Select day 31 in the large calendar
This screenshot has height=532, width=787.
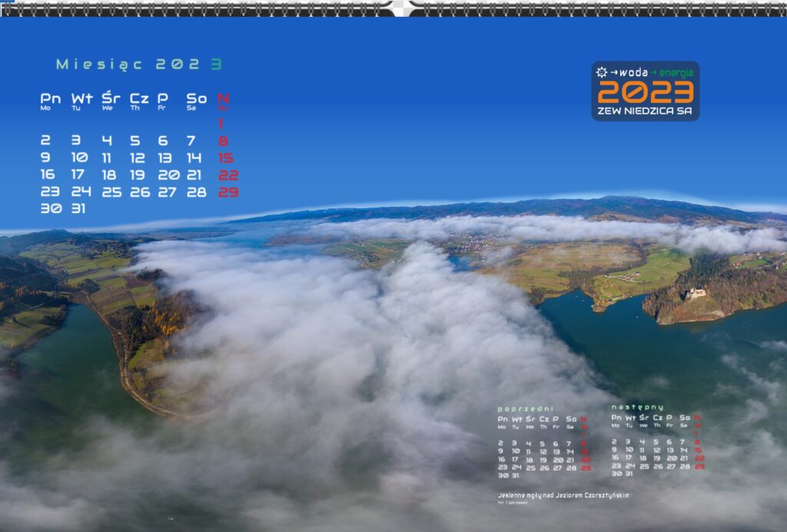(78, 208)
